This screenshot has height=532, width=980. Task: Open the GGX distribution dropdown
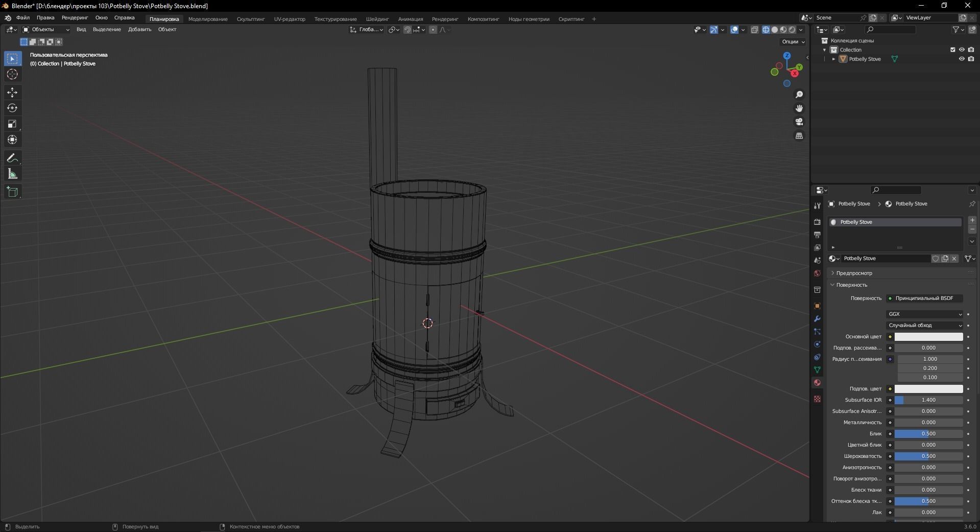925,314
